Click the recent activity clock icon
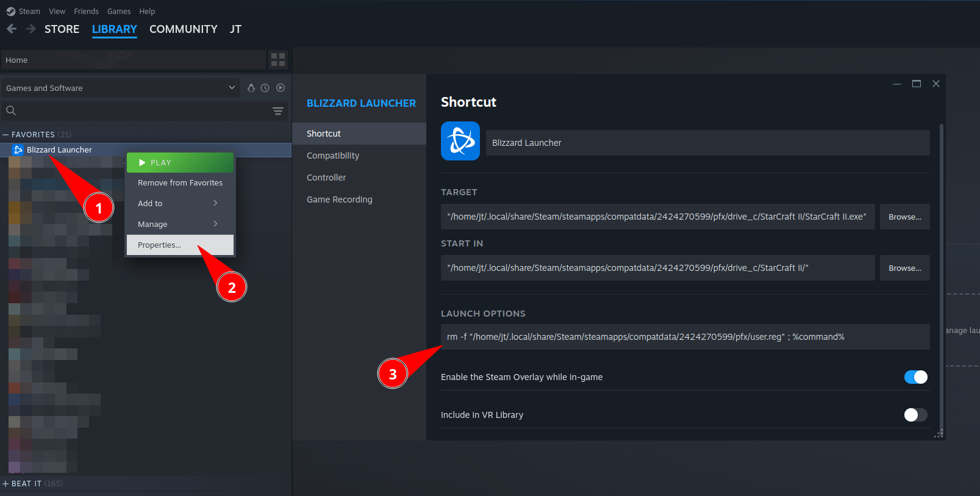 coord(265,88)
